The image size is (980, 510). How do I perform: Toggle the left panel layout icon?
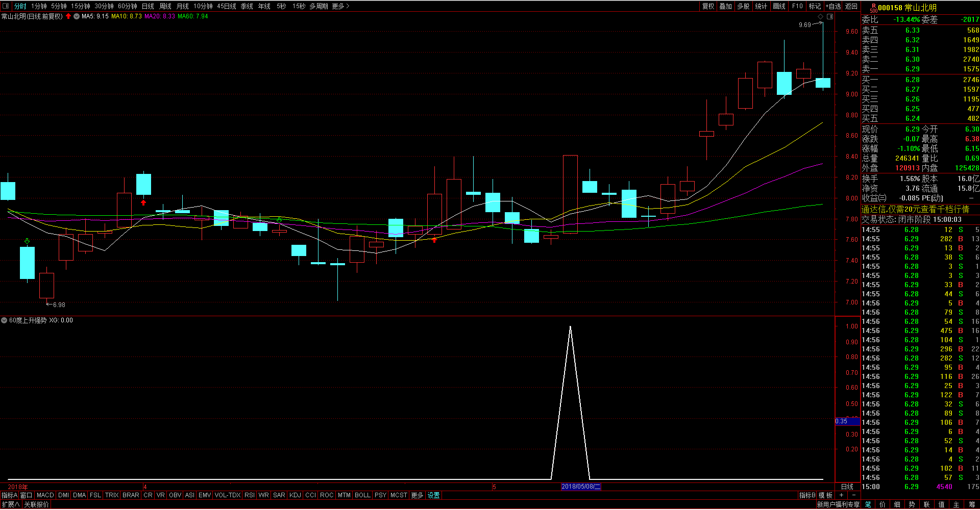(6, 6)
